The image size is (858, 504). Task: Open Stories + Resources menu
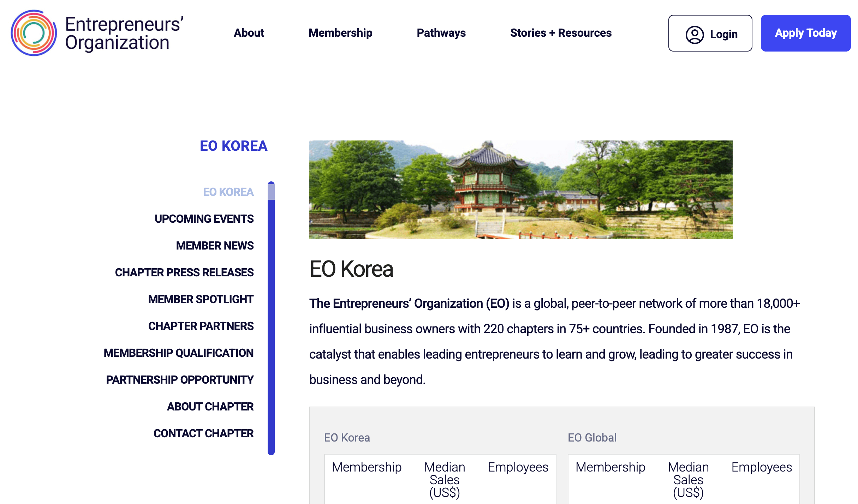(x=561, y=33)
